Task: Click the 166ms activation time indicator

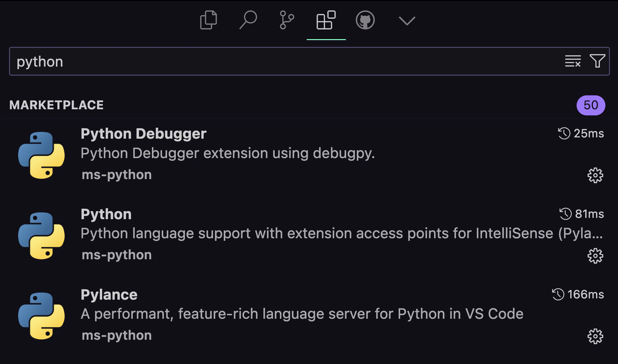Action: tap(578, 294)
